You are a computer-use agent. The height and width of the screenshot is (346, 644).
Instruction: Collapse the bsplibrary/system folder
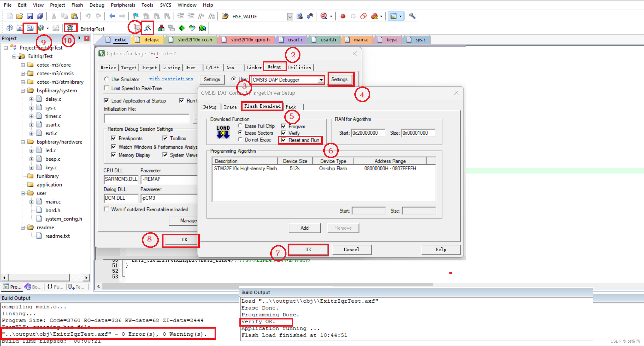pyautogui.click(x=23, y=91)
